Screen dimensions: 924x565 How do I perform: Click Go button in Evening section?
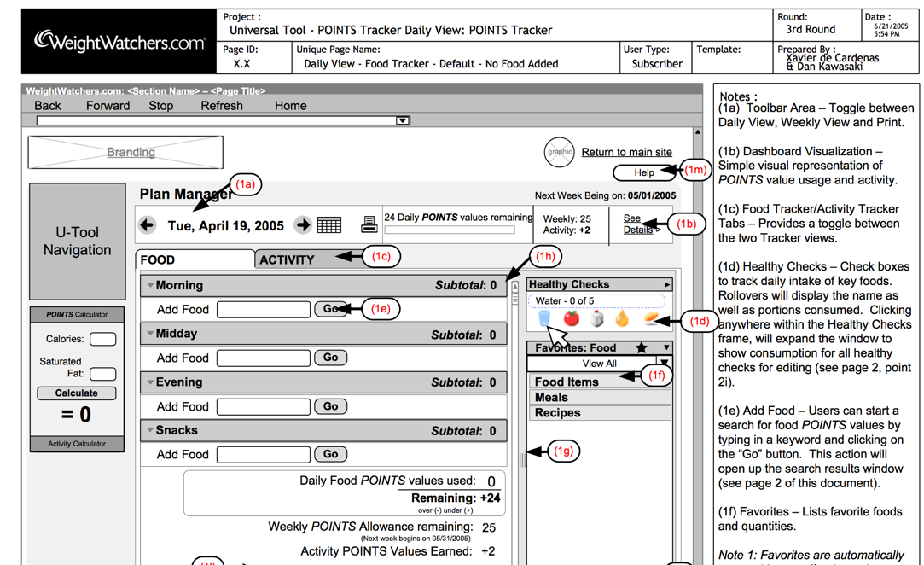(330, 406)
